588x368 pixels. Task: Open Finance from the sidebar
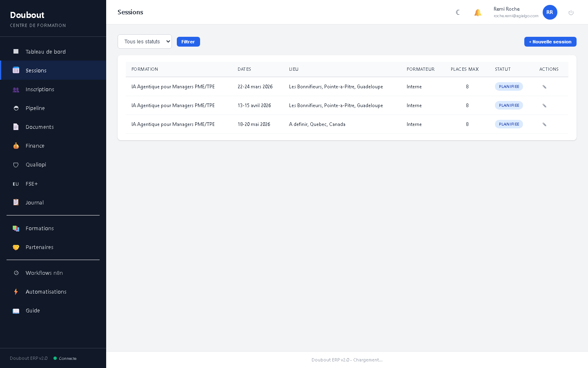click(x=35, y=146)
